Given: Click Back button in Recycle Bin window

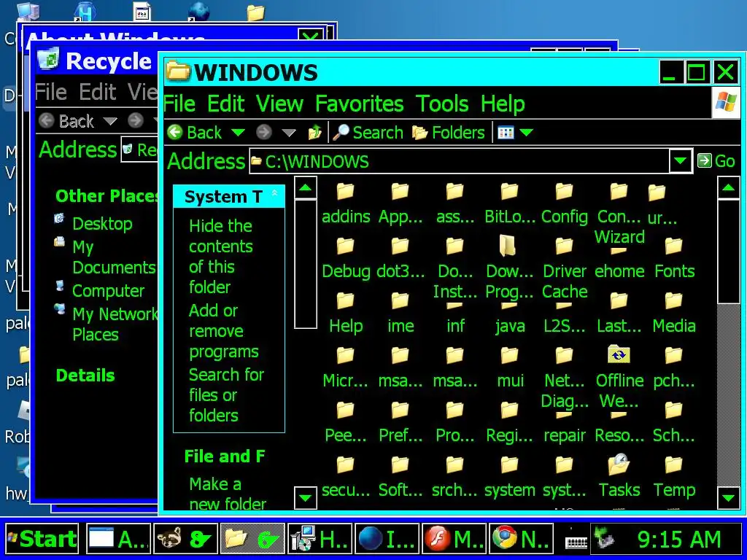Looking at the screenshot, I should click(66, 121).
